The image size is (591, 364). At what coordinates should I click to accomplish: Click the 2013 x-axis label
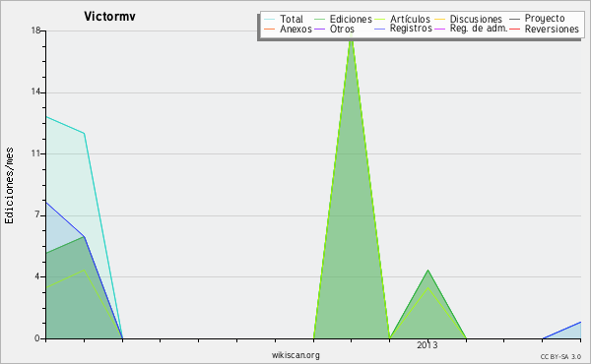427,345
